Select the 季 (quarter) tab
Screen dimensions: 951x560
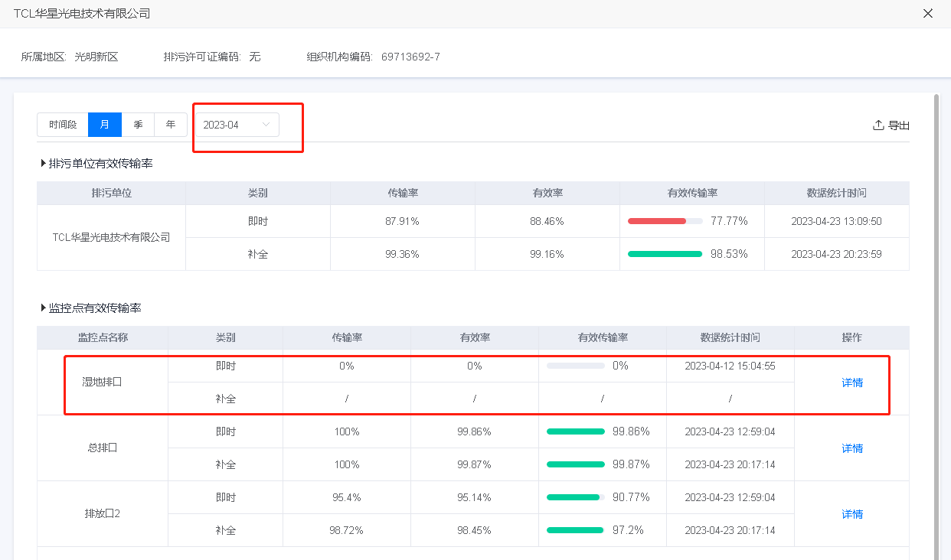click(x=138, y=125)
